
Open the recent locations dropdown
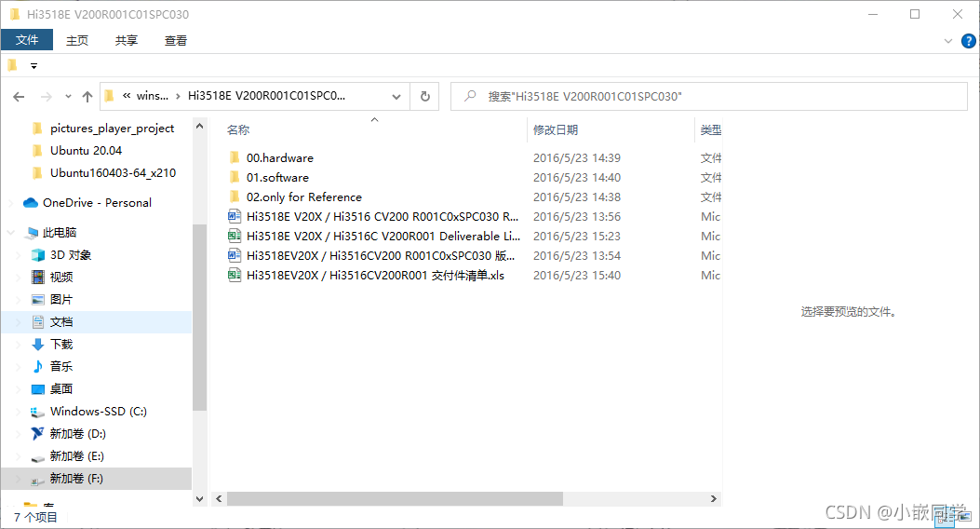point(68,96)
